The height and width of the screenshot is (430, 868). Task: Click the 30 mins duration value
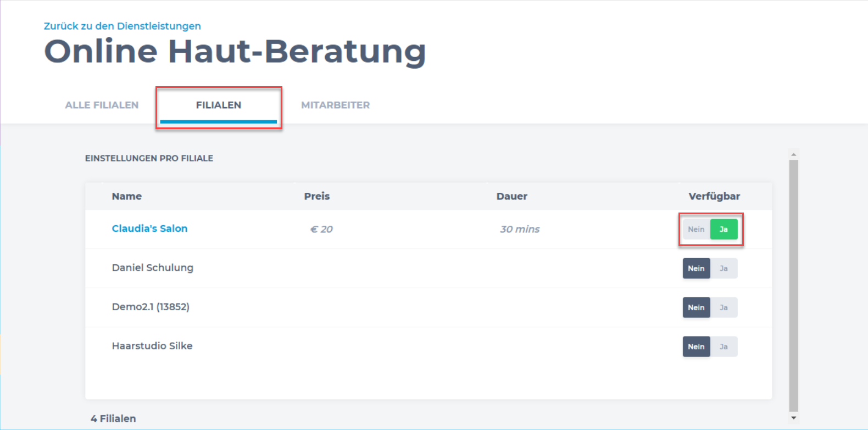[519, 230]
